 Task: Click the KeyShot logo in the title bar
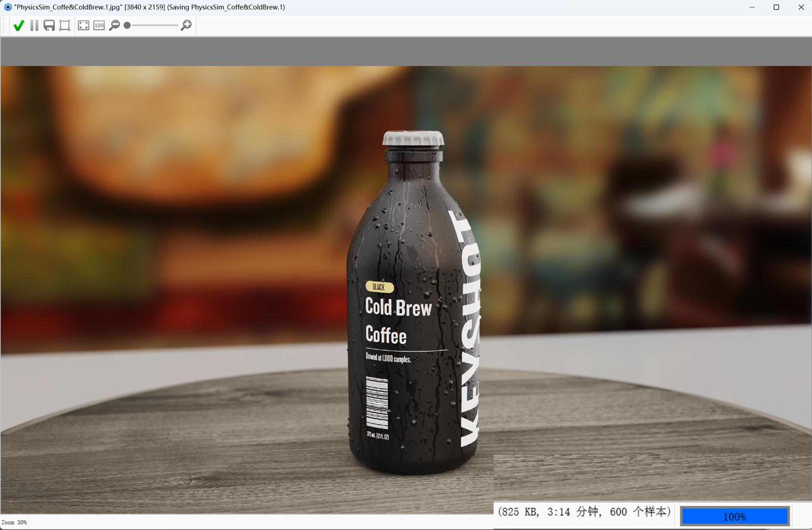coord(7,7)
